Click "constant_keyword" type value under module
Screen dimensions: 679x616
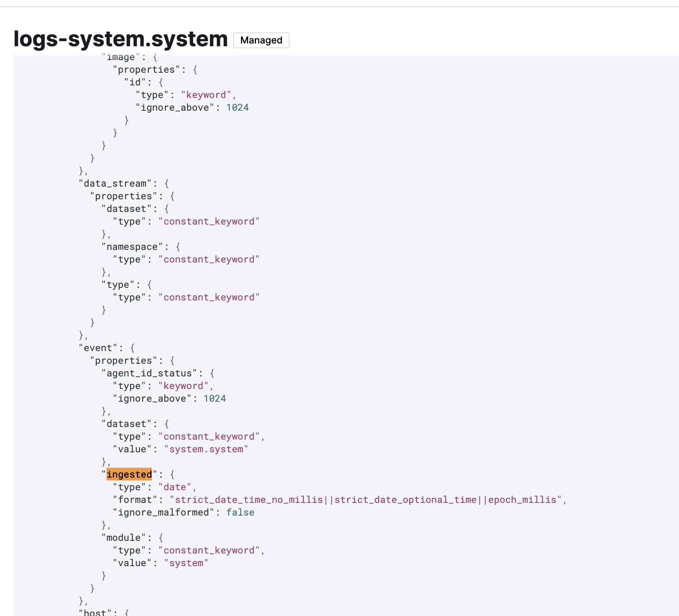[x=209, y=550]
